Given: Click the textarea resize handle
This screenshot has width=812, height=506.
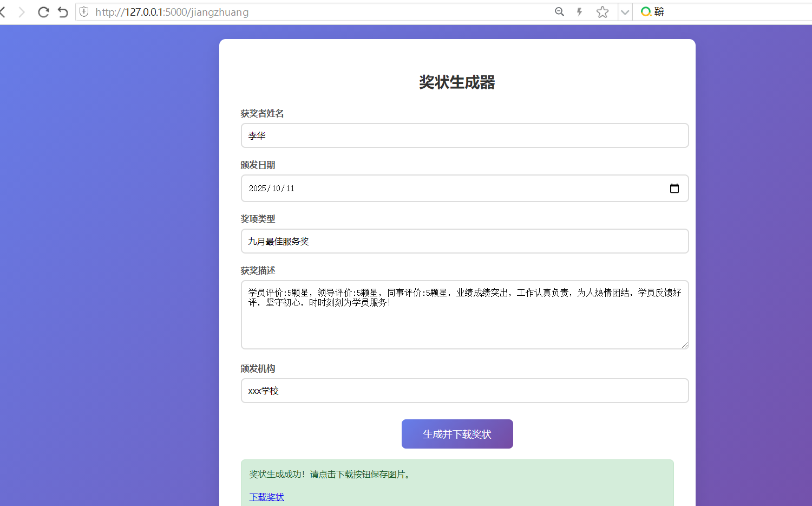Looking at the screenshot, I should 685,345.
